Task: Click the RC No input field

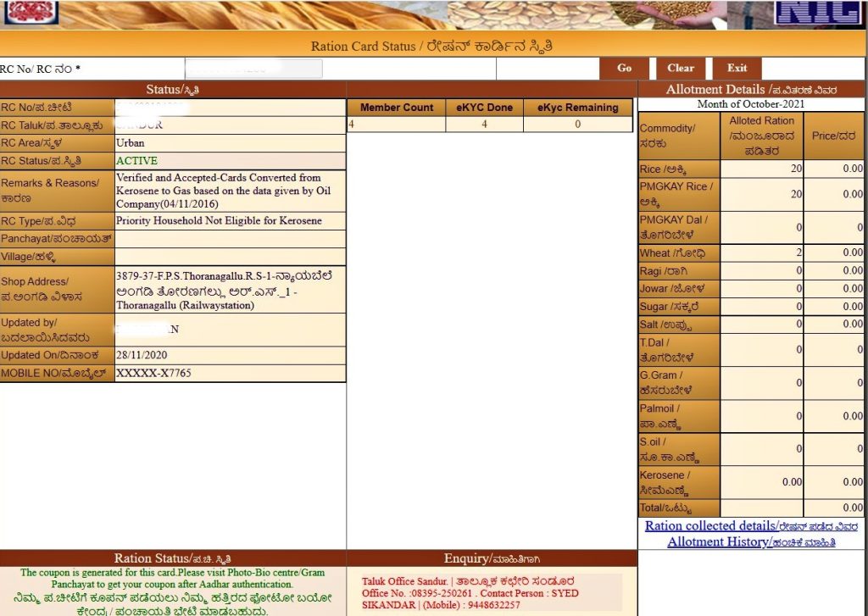Action: click(x=254, y=68)
